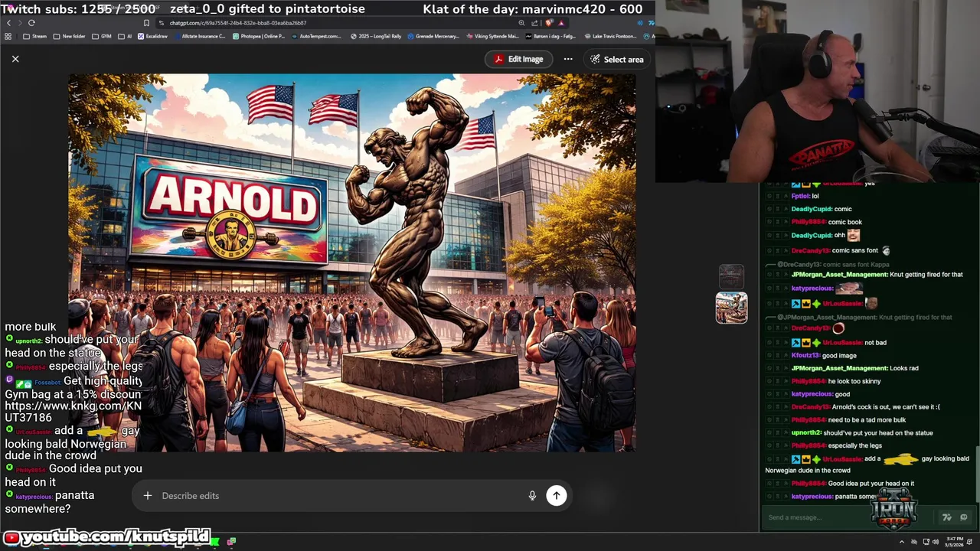Click the bookmark icon in address bar

point(146,23)
